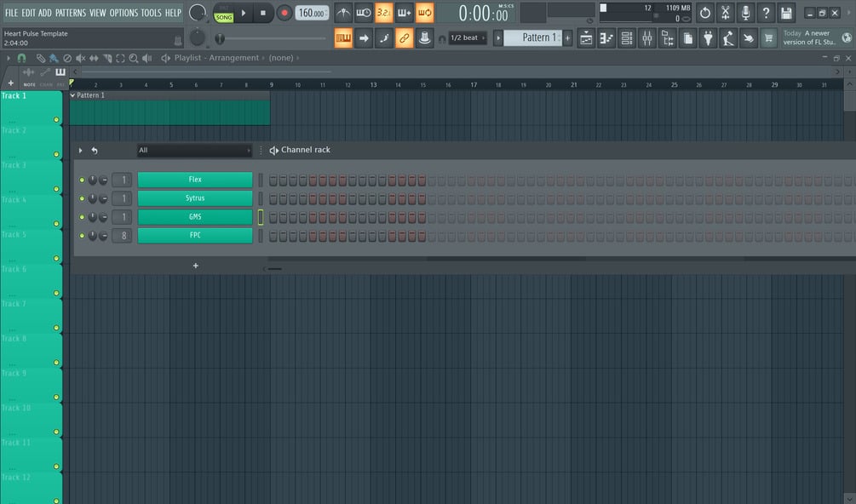Open the OPTIONS menu
The width and height of the screenshot is (856, 504).
point(124,13)
